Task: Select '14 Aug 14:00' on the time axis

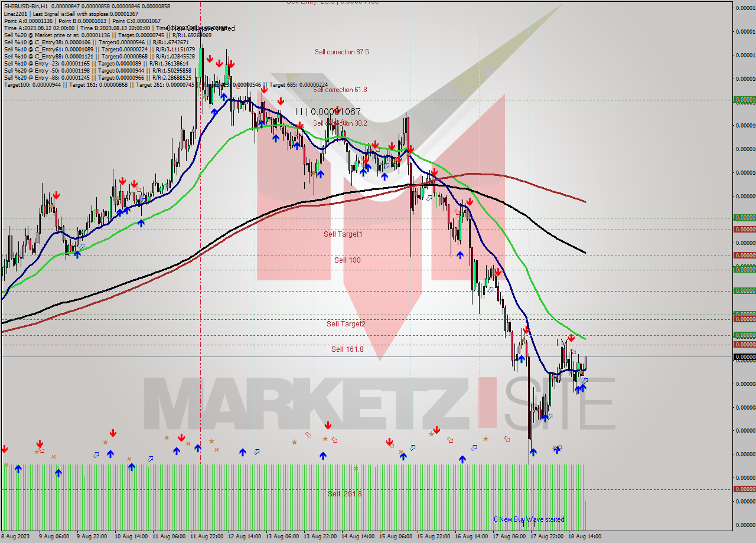Action: coord(357,537)
